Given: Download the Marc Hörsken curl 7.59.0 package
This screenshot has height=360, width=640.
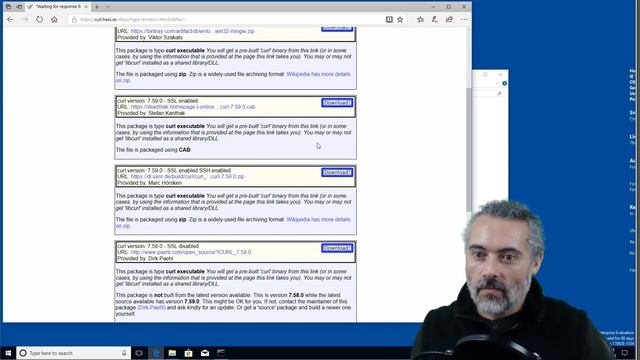Looking at the screenshot, I should (x=337, y=172).
